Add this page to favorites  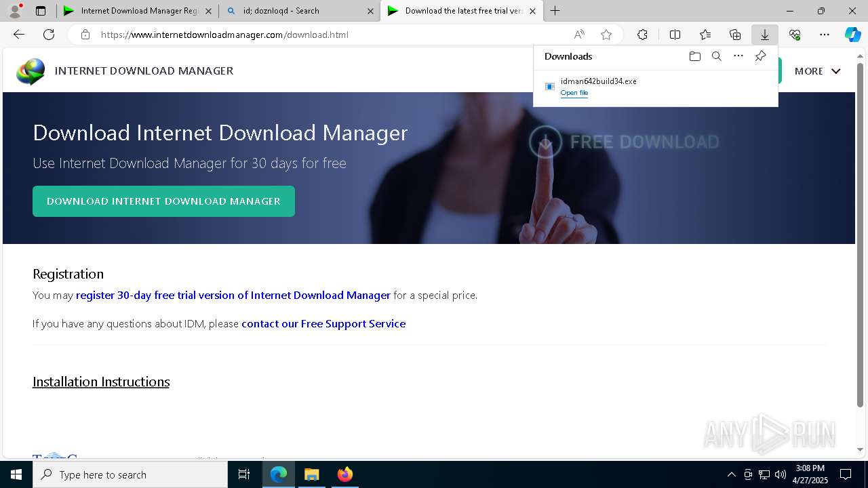click(606, 35)
